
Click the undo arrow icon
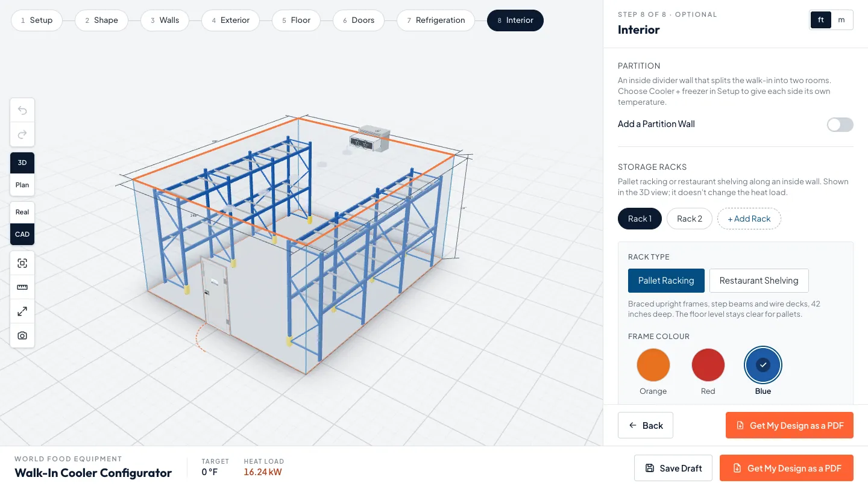pos(22,110)
